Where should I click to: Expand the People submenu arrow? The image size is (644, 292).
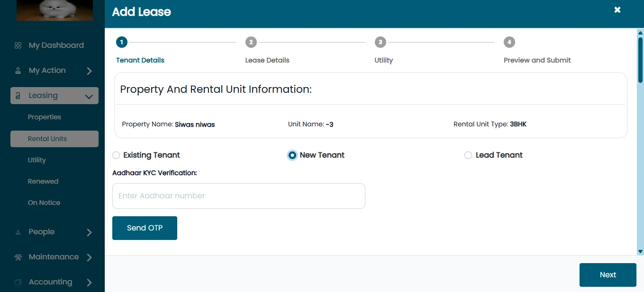[x=89, y=232]
